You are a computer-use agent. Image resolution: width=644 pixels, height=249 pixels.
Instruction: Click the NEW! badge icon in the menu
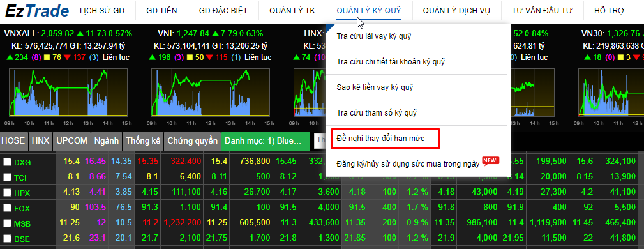(x=491, y=161)
